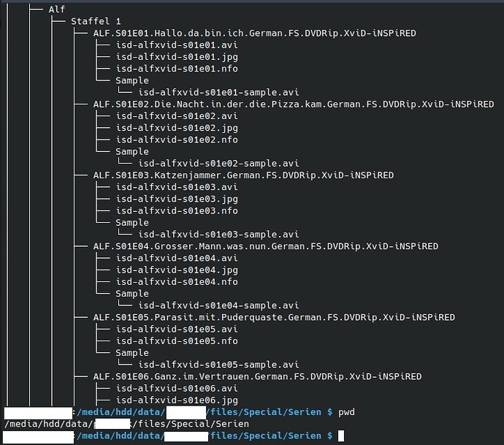The height and width of the screenshot is (445, 504).
Task: Click isd-alfxvid-s01e01.jpg in the listing
Action: tap(177, 57)
